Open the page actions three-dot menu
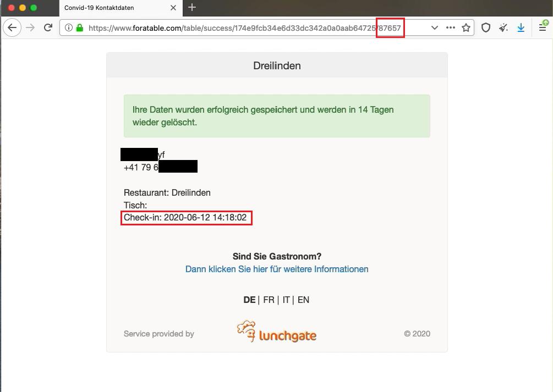 tap(450, 27)
